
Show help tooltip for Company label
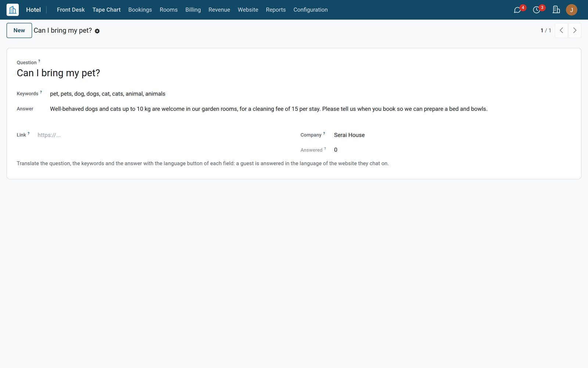pyautogui.click(x=324, y=133)
